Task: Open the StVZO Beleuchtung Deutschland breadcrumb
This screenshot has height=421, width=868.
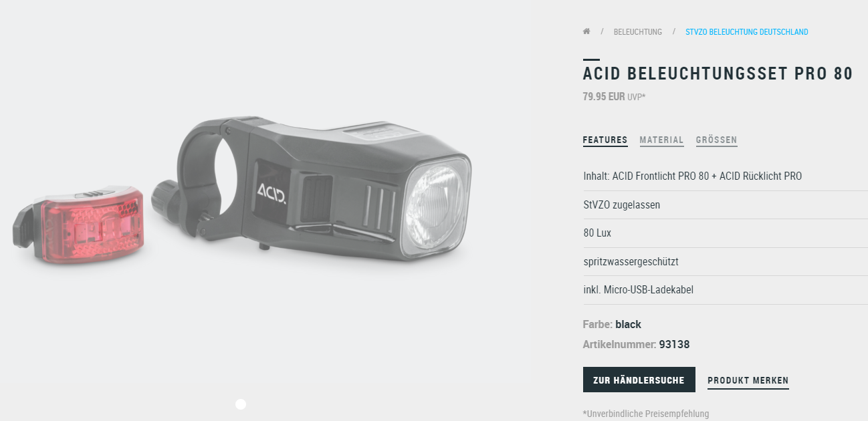Action: click(747, 32)
